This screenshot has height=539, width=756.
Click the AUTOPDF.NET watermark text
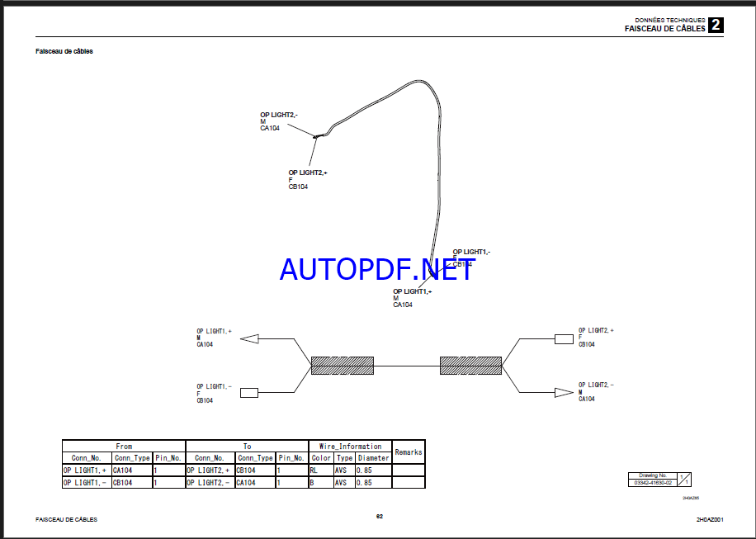coord(377,269)
